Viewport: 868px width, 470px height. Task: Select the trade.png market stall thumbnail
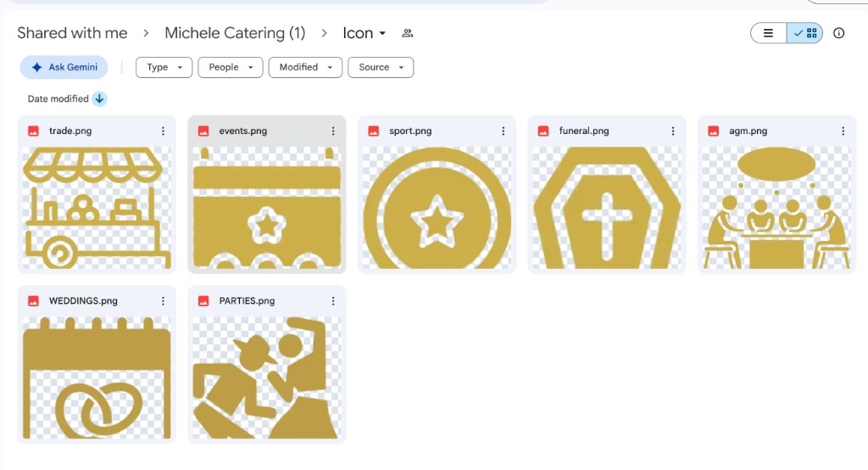click(x=97, y=208)
